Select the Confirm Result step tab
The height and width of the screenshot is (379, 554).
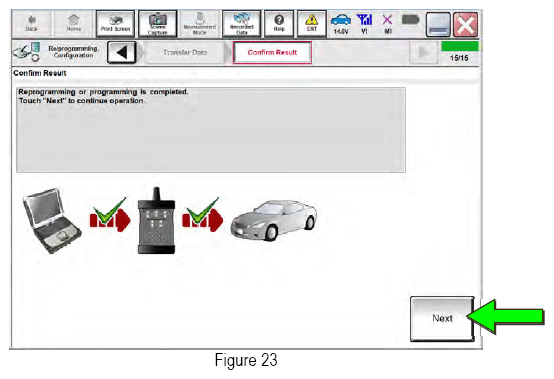point(272,52)
